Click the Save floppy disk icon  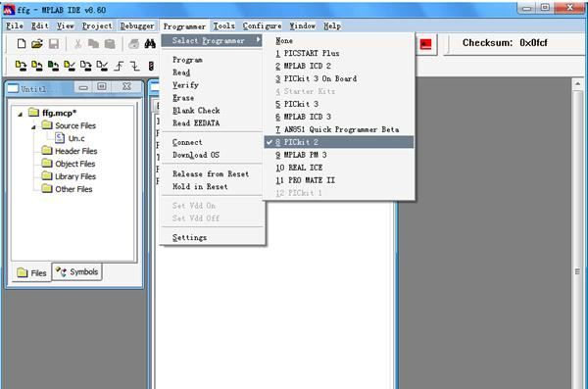[x=54, y=44]
